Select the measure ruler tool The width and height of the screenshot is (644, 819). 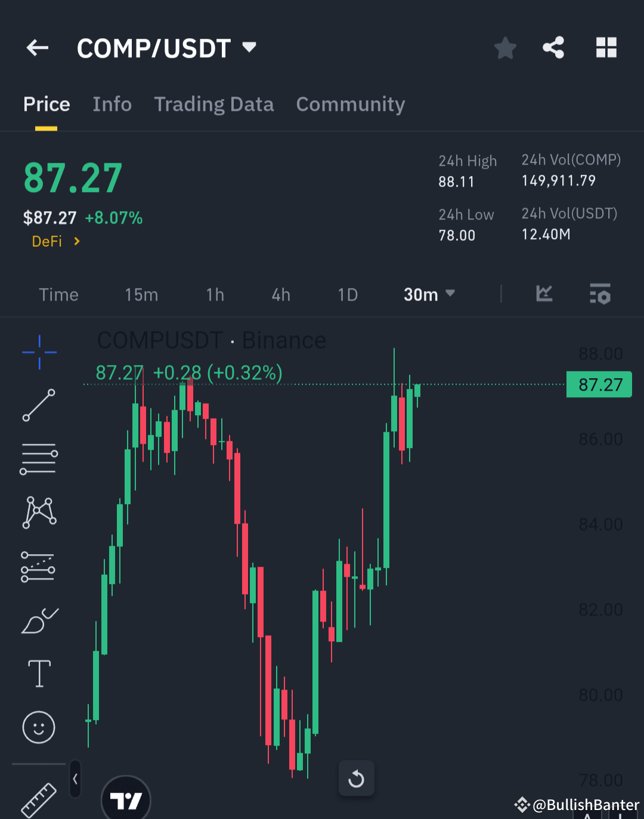[39, 799]
